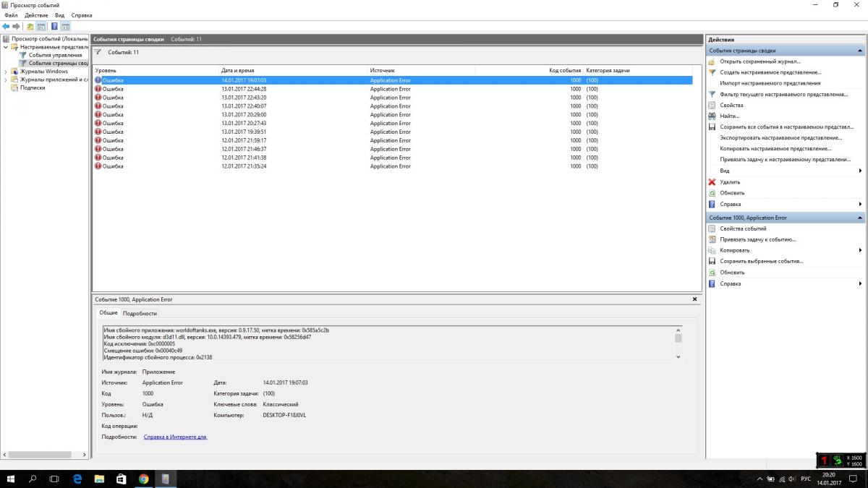Click 'Сохранить выбранные события...' floppy icon
The image size is (868, 488).
tap(712, 261)
